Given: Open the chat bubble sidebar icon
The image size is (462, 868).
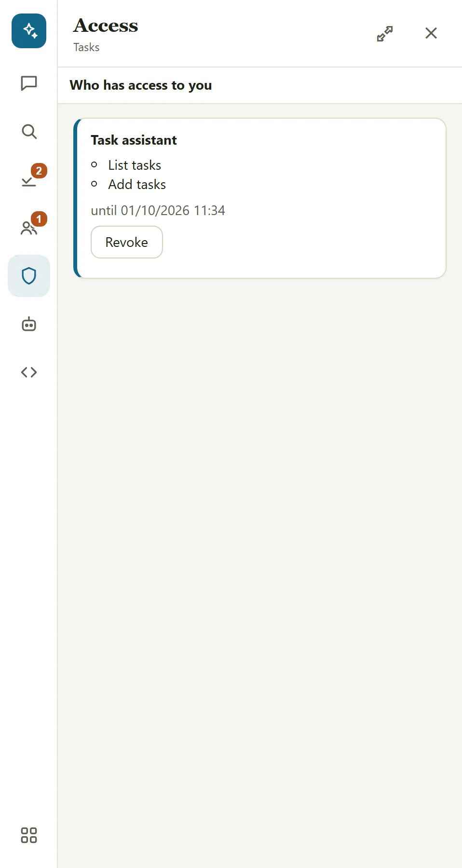Looking at the screenshot, I should pyautogui.click(x=29, y=83).
